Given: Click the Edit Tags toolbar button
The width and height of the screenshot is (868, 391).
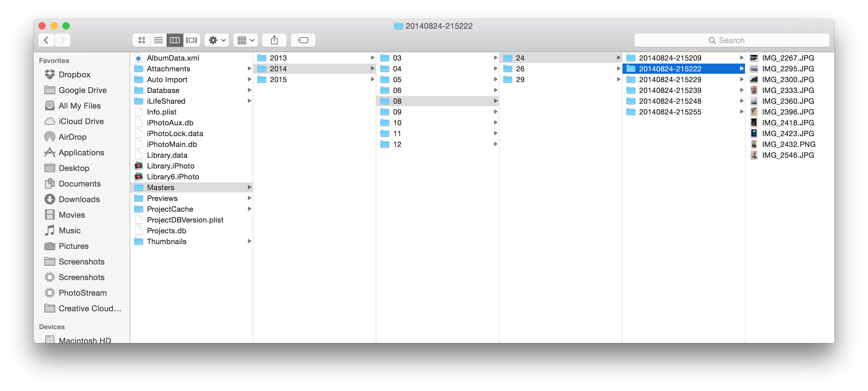Looking at the screenshot, I should pyautogui.click(x=303, y=40).
